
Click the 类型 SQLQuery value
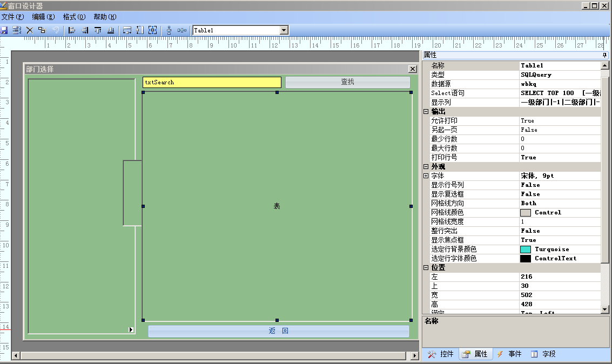tap(560, 75)
